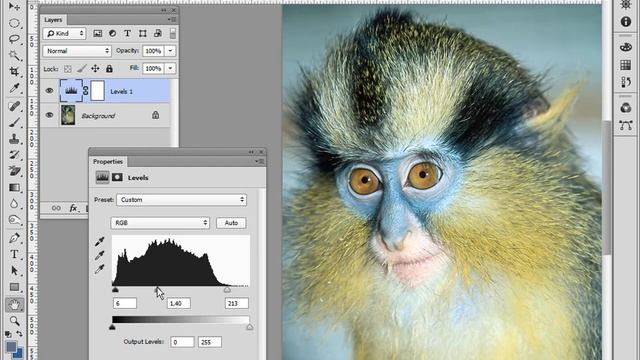
Task: Open the Layers panel flyout menu
Action: (x=172, y=20)
